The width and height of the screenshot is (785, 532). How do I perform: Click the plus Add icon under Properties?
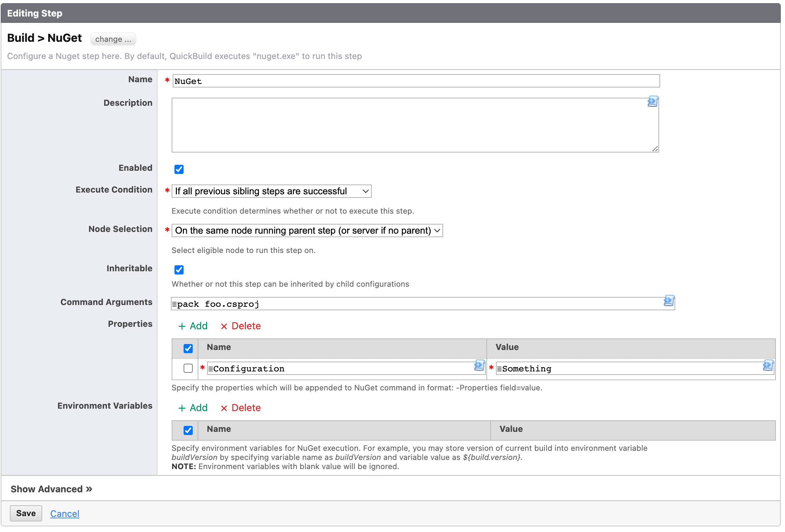[x=182, y=326]
